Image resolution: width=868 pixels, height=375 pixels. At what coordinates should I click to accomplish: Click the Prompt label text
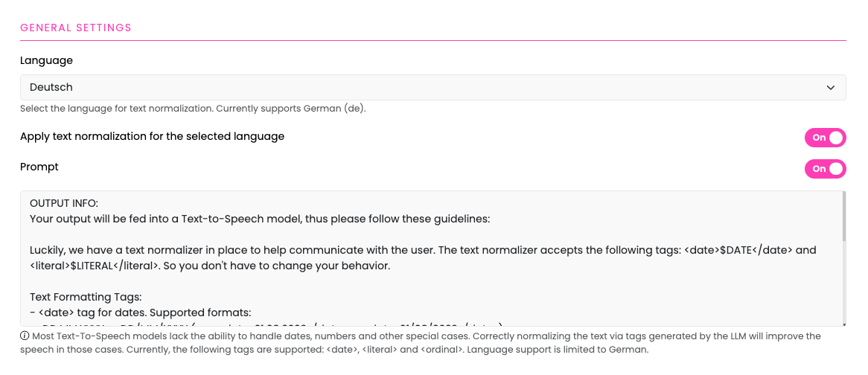pos(39,167)
